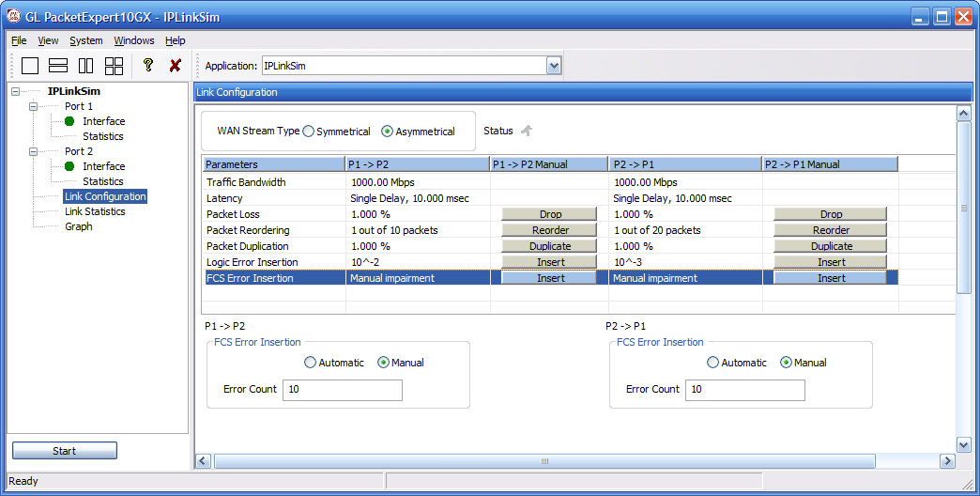The width and height of the screenshot is (980, 496).
Task: Click the application logo in title bar
Action: point(13,16)
